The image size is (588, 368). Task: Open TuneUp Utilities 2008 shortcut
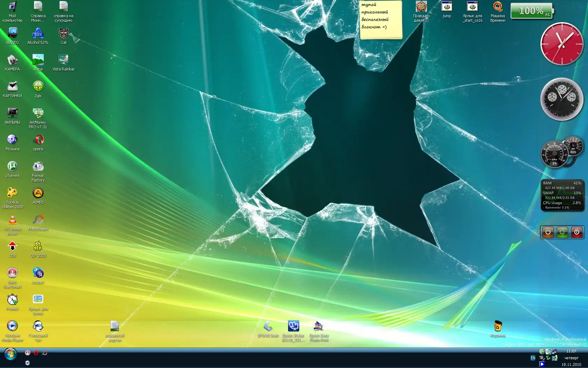coord(12,193)
